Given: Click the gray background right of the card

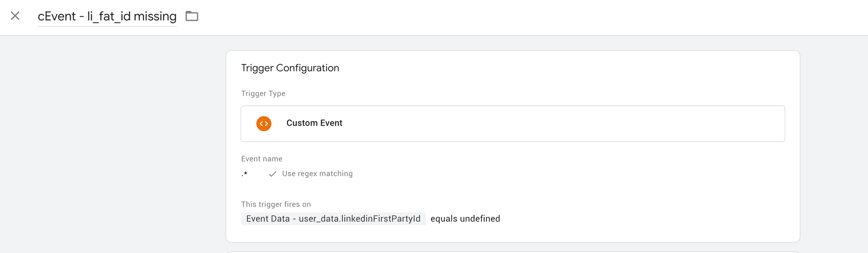Looking at the screenshot, I should click(834, 144).
